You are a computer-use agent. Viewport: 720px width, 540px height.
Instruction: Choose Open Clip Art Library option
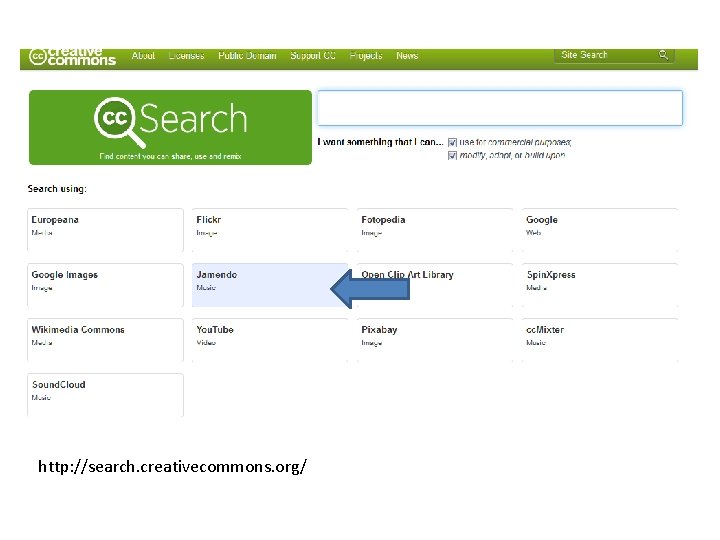click(x=435, y=285)
